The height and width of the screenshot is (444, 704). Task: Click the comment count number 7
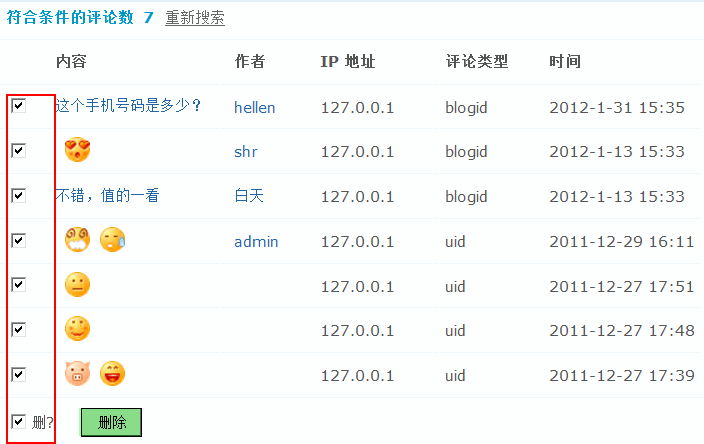(x=149, y=18)
